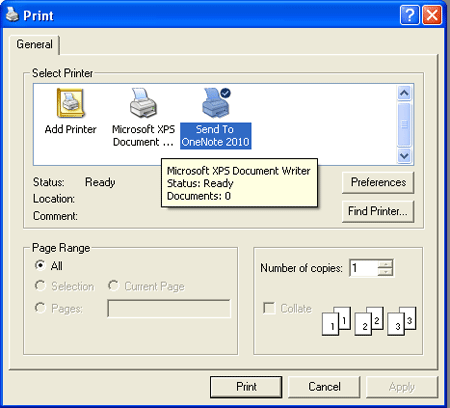This screenshot has width=450, height=408.
Task: Click the 'Ready' status value
Action: pyautogui.click(x=100, y=182)
